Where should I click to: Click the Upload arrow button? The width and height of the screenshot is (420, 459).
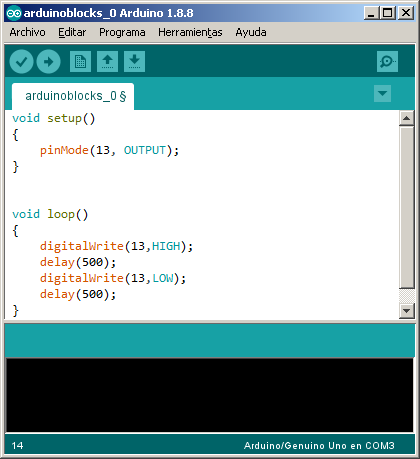coord(48,62)
